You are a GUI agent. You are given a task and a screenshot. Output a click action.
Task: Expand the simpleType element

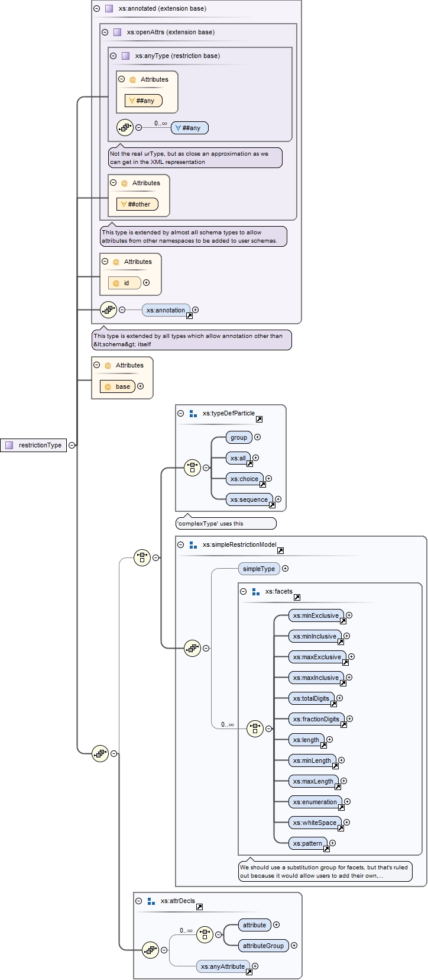coord(286,569)
